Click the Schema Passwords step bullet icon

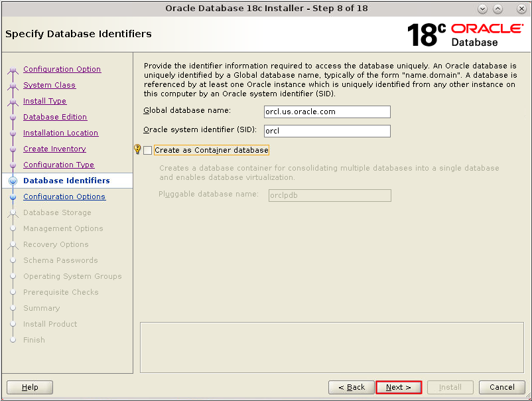tap(13, 260)
